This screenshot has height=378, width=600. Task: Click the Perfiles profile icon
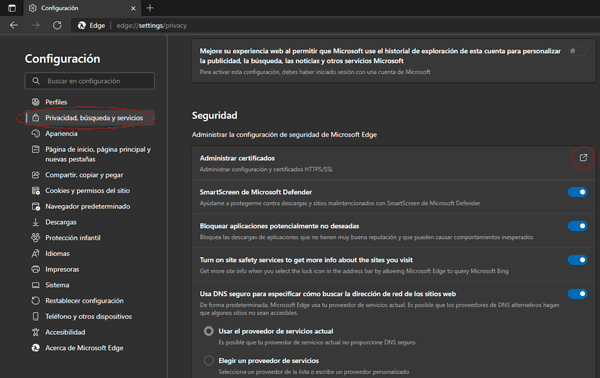[x=36, y=102]
